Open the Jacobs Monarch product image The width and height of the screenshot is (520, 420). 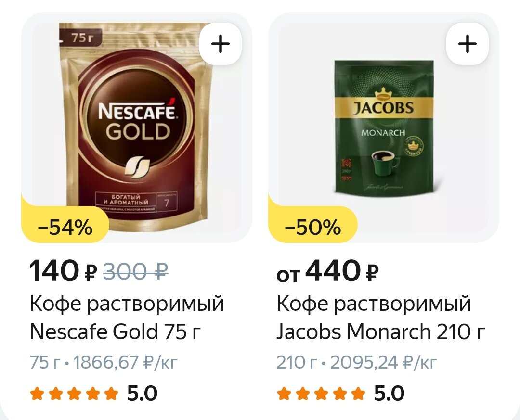click(384, 127)
